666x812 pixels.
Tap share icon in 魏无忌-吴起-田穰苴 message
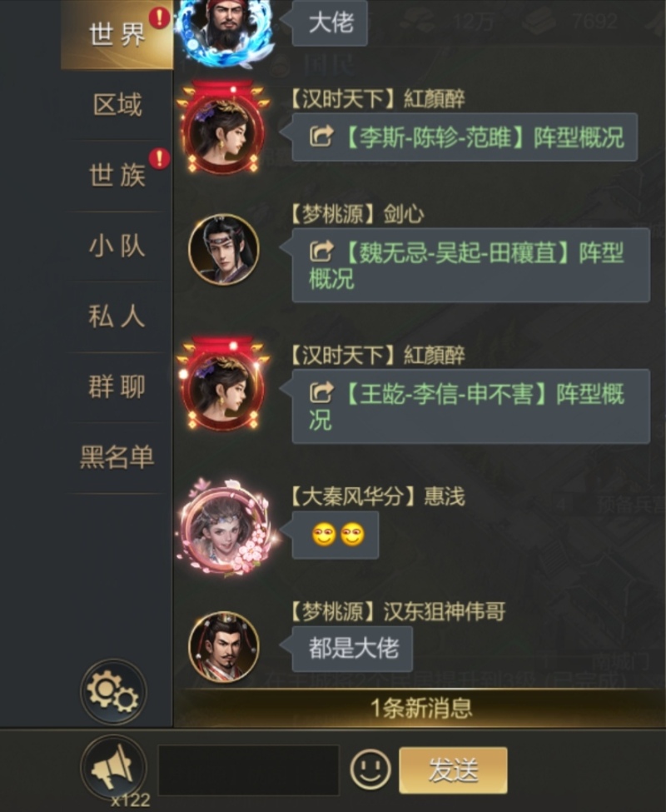pos(321,252)
